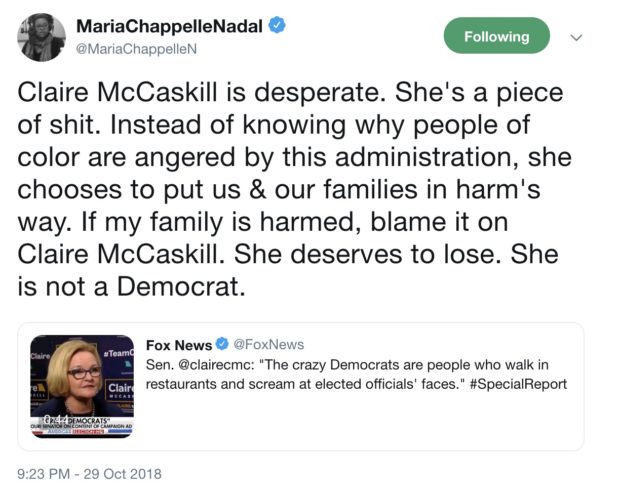Click the 29 Oct 2018 date
The height and width of the screenshot is (495, 620).
pyautogui.click(x=123, y=473)
